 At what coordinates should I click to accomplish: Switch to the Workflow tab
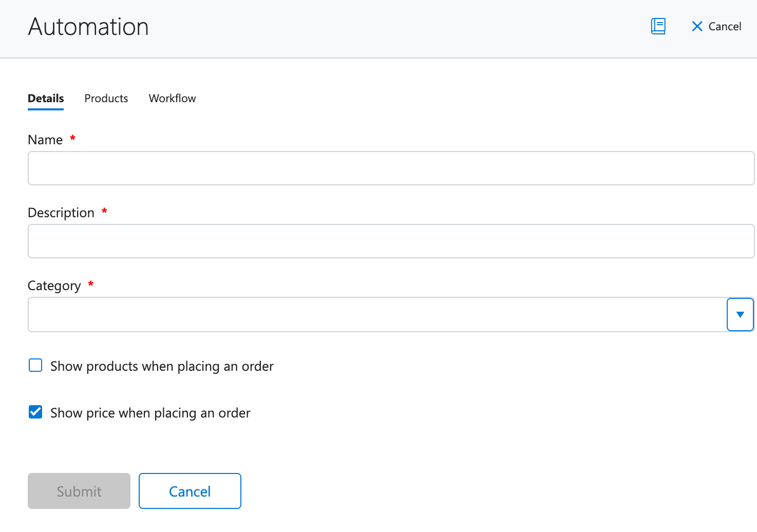pos(172,99)
